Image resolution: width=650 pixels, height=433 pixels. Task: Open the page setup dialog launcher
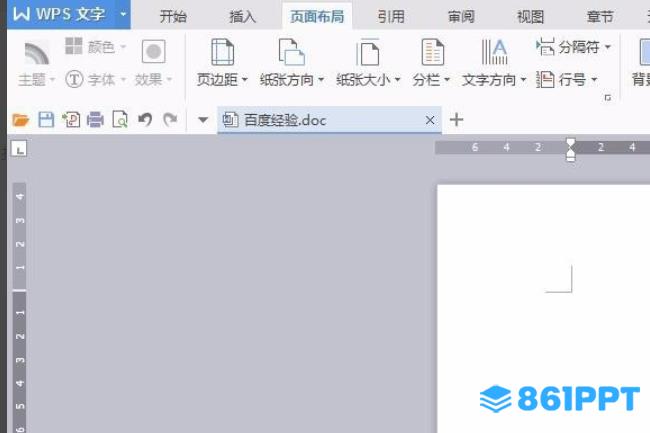click(608, 98)
